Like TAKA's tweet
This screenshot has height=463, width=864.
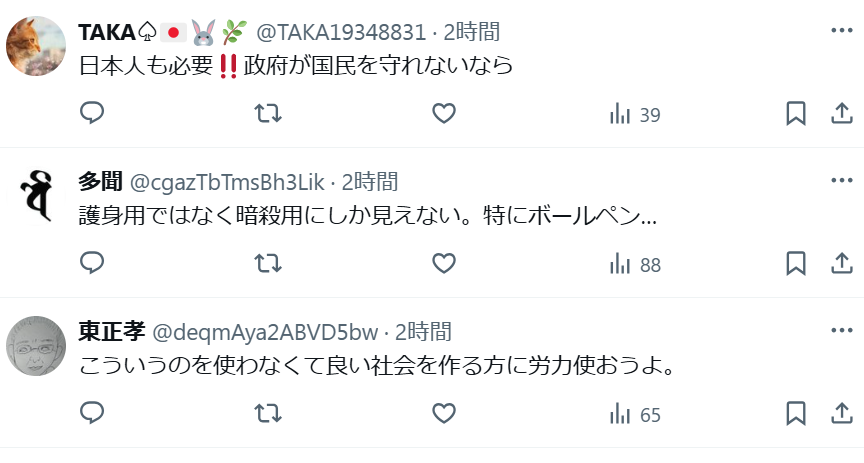(444, 114)
